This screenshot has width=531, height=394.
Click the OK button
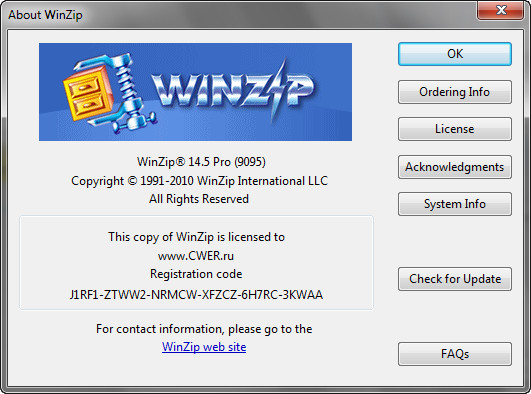point(455,54)
